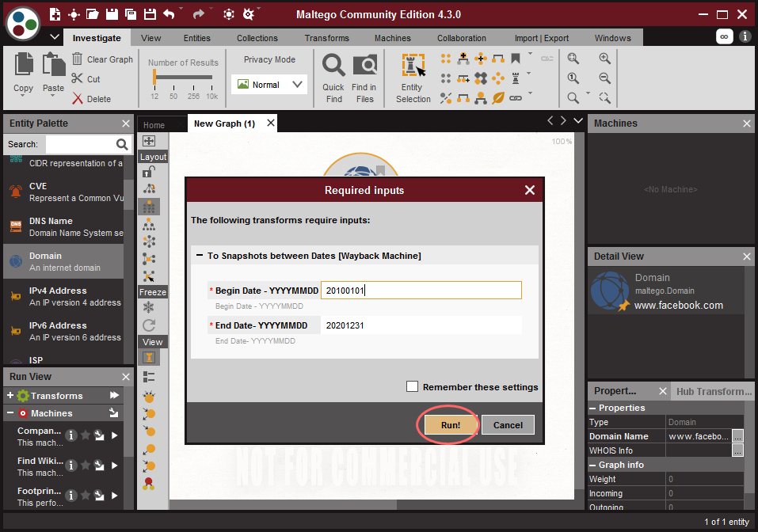Toggle favorite star for Compan... machine
This screenshot has width=758, height=532.
click(86, 435)
